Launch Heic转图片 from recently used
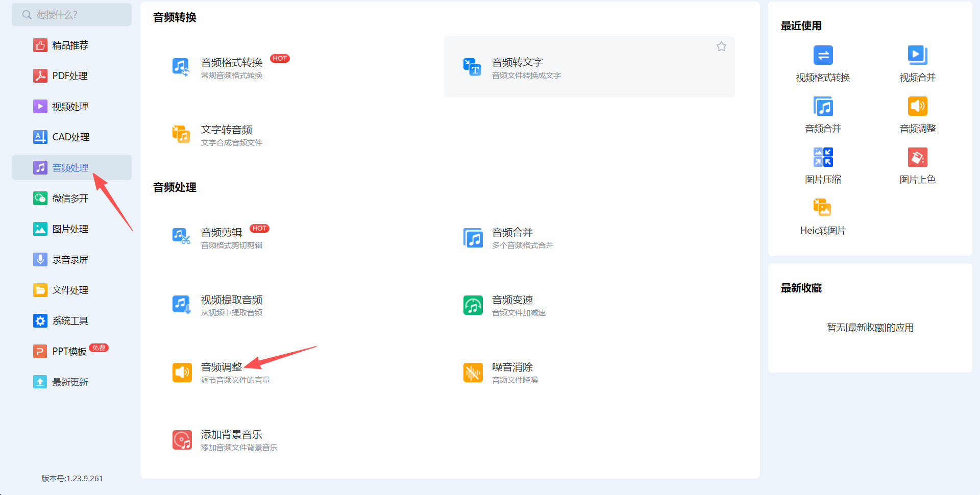980x495 pixels. point(823,215)
